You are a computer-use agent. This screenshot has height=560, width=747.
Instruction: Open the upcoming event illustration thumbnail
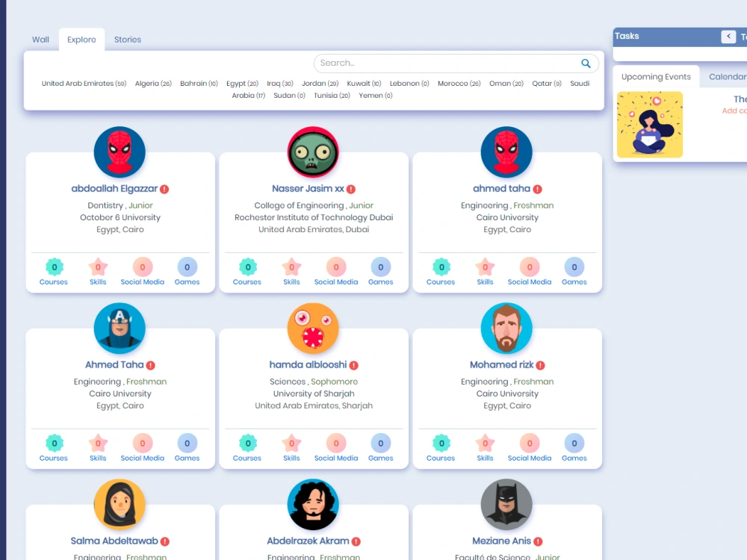pos(650,125)
